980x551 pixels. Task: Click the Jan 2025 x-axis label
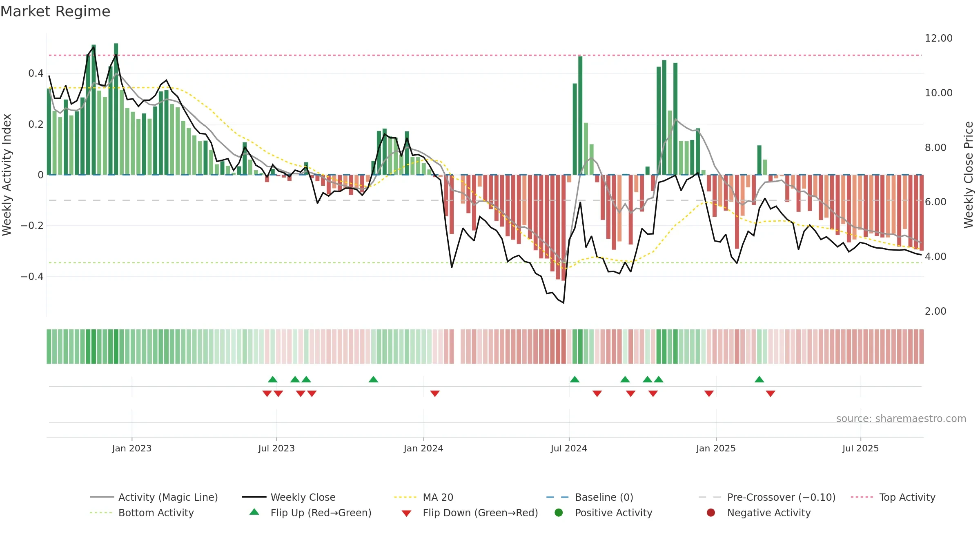point(716,448)
